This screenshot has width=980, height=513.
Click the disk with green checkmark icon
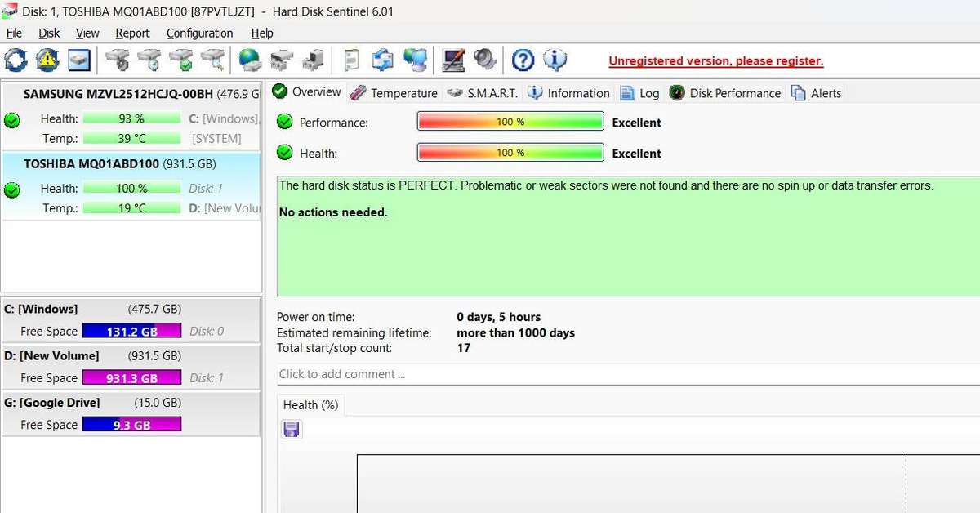(x=180, y=60)
